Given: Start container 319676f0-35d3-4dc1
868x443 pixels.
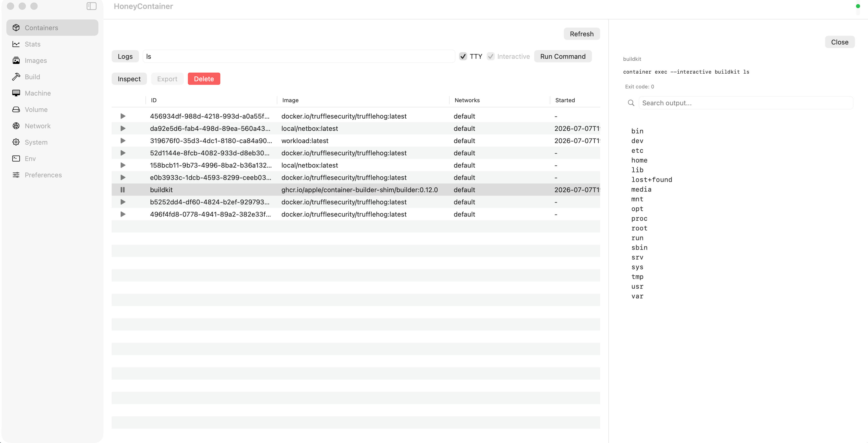Looking at the screenshot, I should point(123,141).
